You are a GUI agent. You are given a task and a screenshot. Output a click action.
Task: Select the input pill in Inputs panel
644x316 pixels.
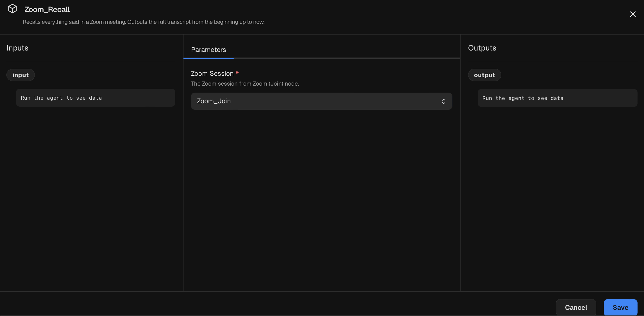click(x=20, y=75)
